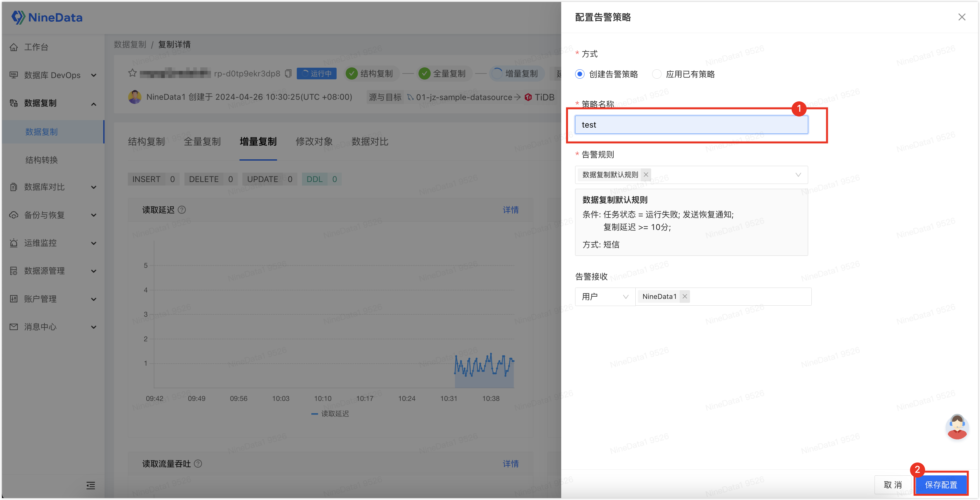The width and height of the screenshot is (980, 500).
Task: Click the 保存配置 button
Action: pos(941,485)
